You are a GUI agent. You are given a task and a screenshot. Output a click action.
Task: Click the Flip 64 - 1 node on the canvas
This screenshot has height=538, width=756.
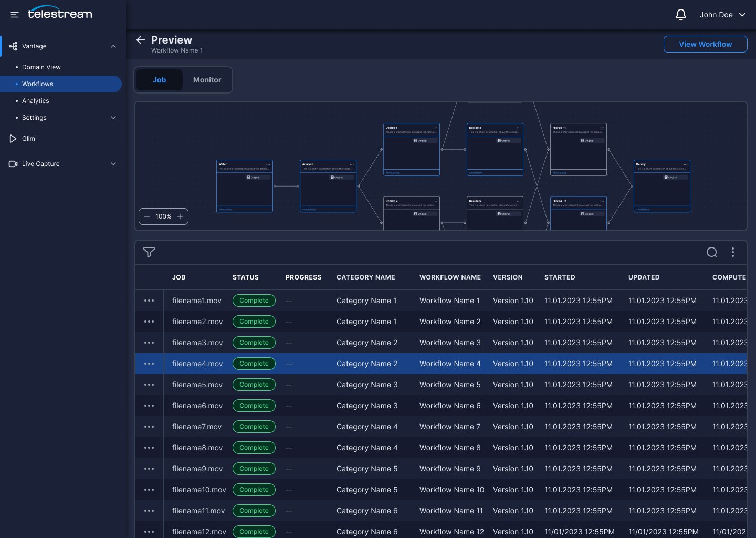pyautogui.click(x=579, y=149)
